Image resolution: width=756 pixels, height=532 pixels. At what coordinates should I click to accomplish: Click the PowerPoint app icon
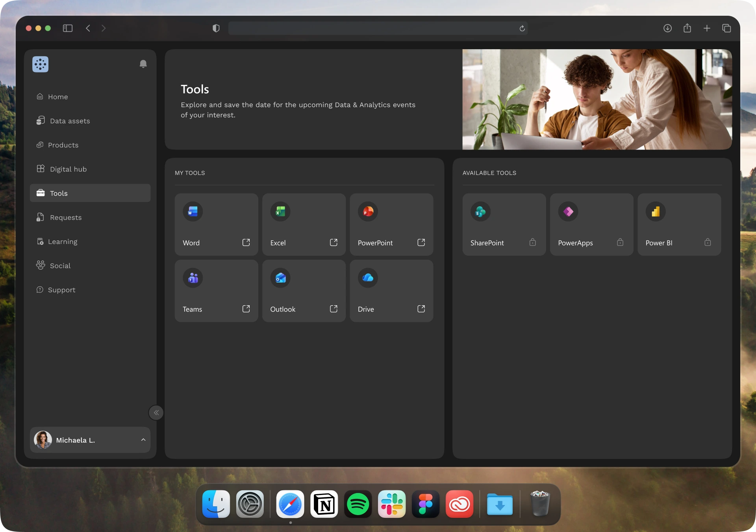(x=368, y=211)
